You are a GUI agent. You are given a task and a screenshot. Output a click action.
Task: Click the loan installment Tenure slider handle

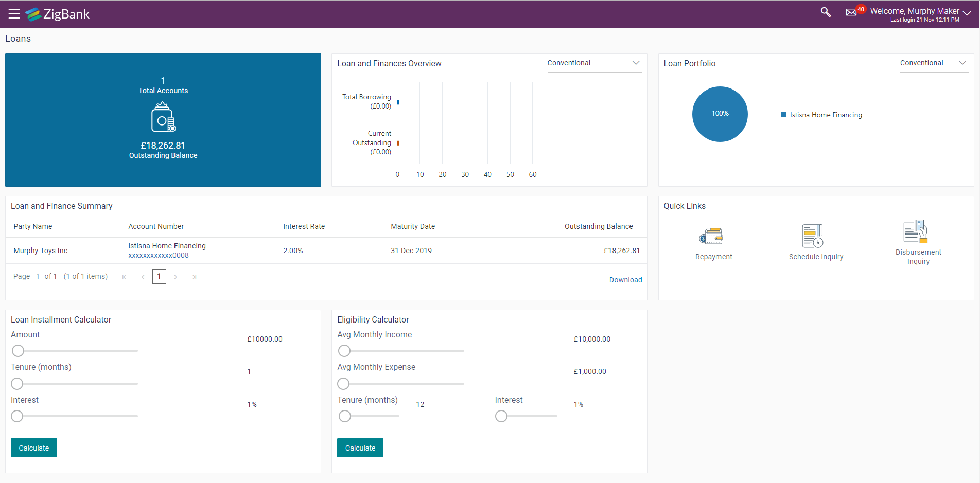click(17, 384)
